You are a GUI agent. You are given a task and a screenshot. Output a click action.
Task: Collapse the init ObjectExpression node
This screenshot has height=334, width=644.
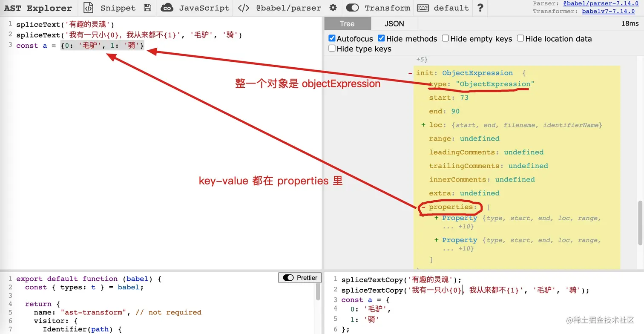point(410,73)
